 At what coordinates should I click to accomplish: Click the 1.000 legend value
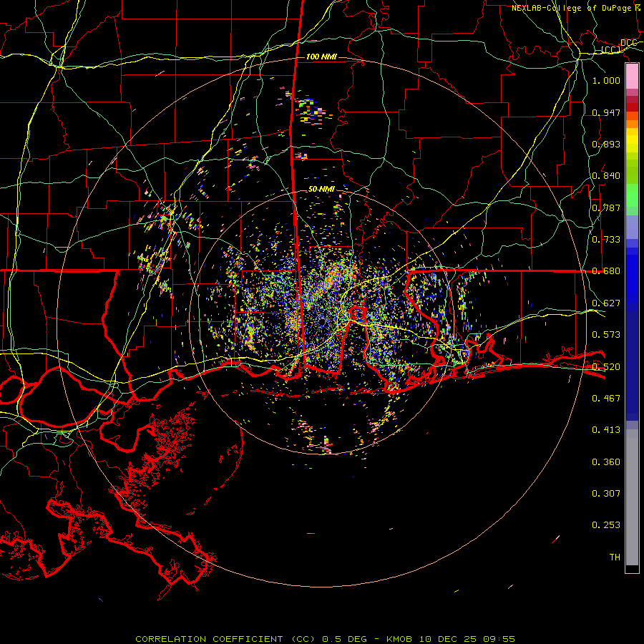(606, 80)
